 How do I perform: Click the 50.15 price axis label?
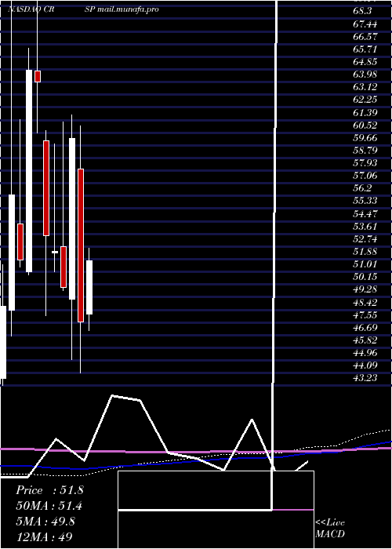[x=365, y=277]
